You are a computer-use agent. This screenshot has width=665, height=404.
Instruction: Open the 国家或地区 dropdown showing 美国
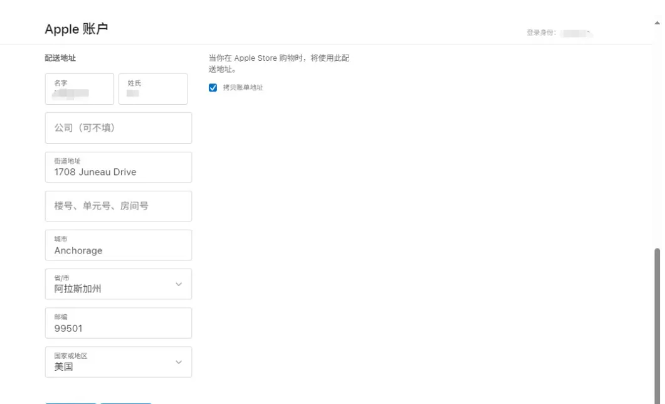(118, 362)
